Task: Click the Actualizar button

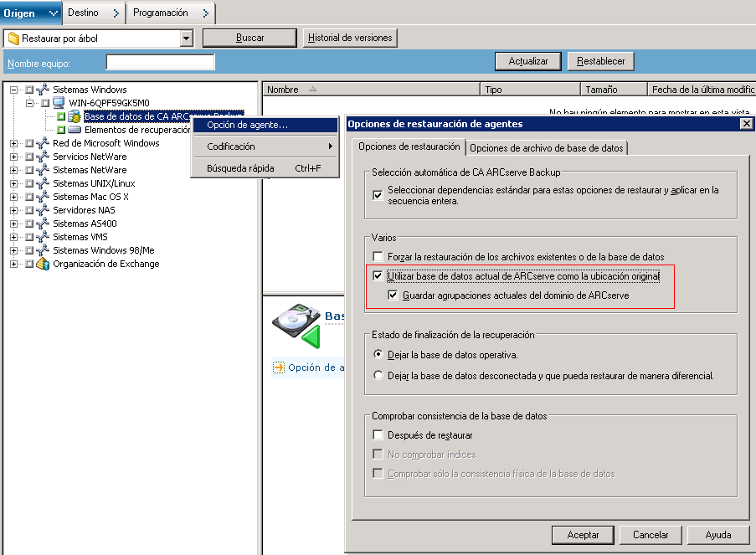Action: click(x=528, y=61)
